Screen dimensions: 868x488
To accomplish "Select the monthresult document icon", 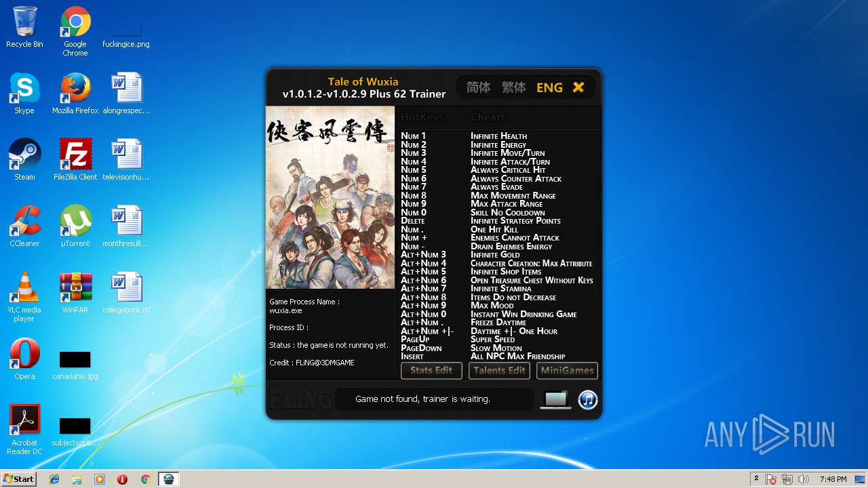I will (x=126, y=226).
